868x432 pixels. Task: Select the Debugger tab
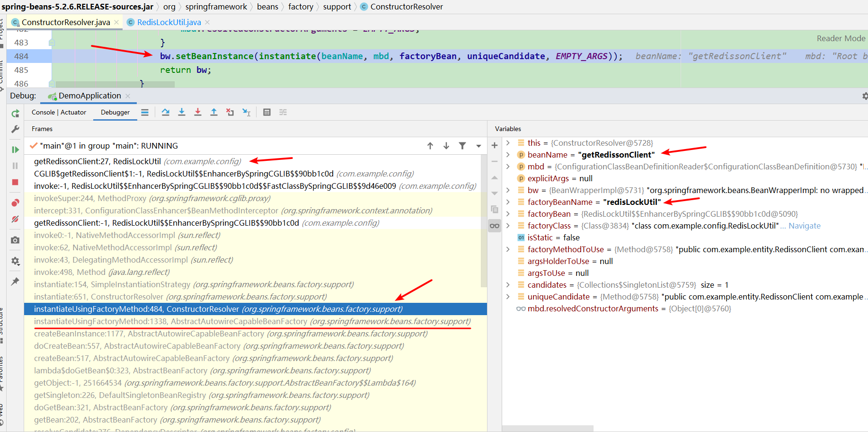click(115, 112)
